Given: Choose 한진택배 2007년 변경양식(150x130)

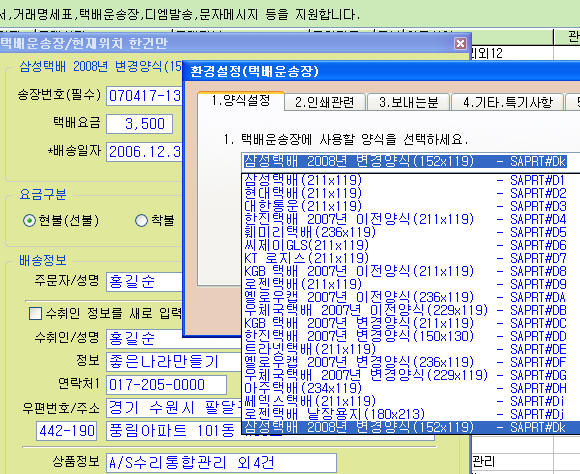Looking at the screenshot, I should pyautogui.click(x=411, y=336).
